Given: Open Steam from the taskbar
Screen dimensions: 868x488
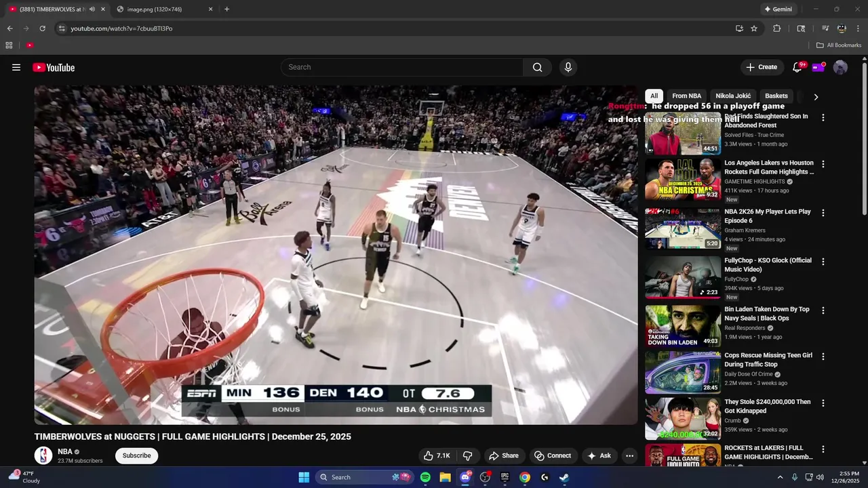Looking at the screenshot, I should pyautogui.click(x=564, y=477).
